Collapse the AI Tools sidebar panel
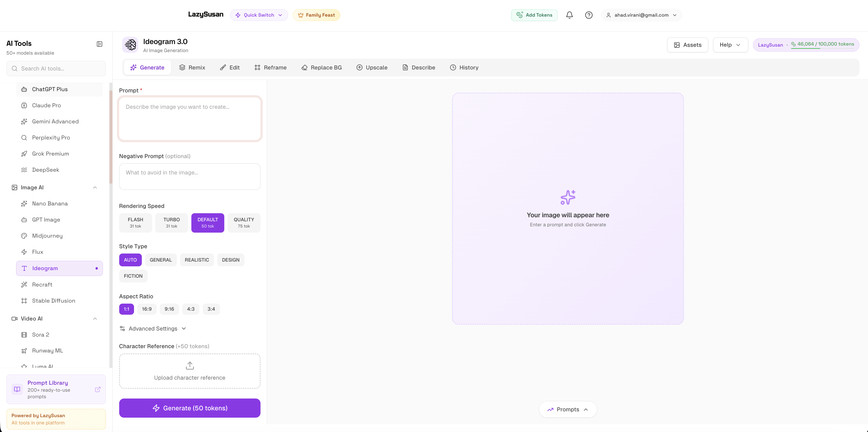 coord(99,44)
